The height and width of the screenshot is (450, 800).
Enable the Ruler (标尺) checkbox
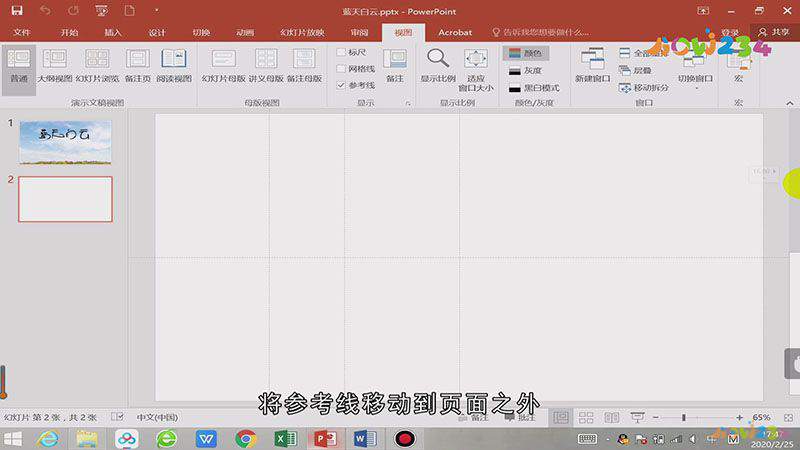click(x=341, y=52)
